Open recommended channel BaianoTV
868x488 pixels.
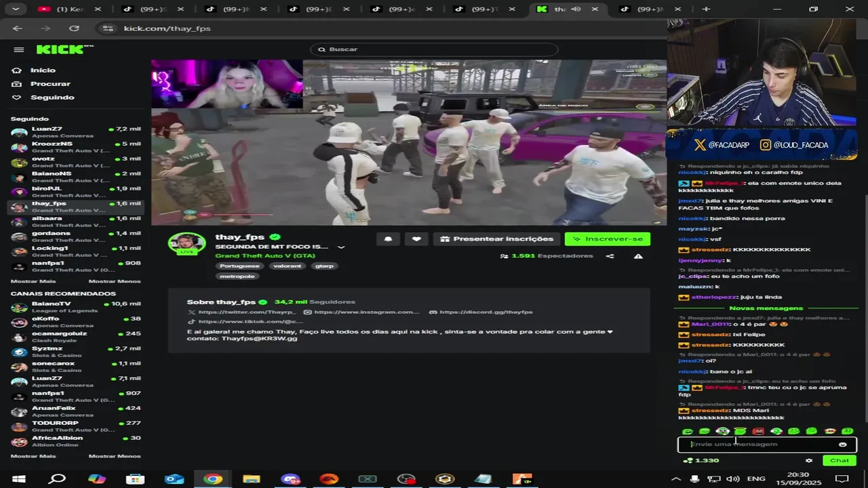pos(76,307)
